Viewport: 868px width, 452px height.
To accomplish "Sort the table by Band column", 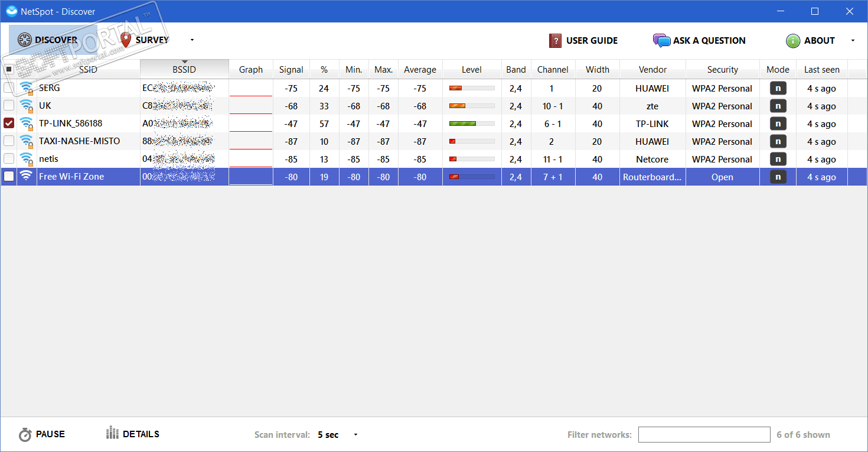I will pos(516,70).
